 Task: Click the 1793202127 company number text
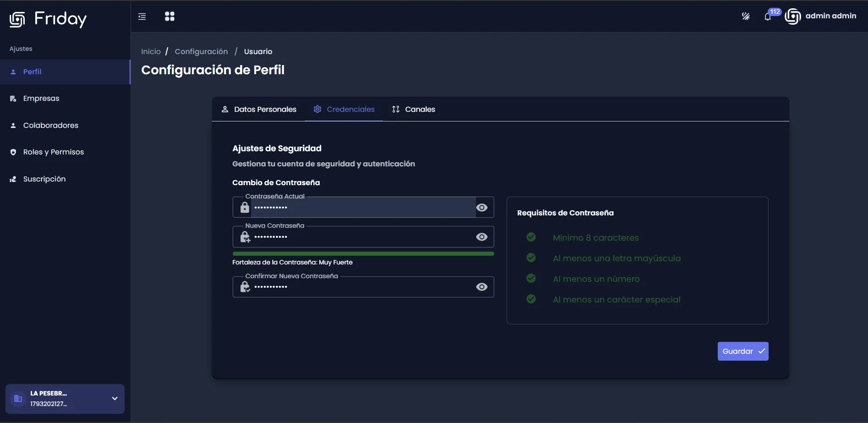click(49, 404)
